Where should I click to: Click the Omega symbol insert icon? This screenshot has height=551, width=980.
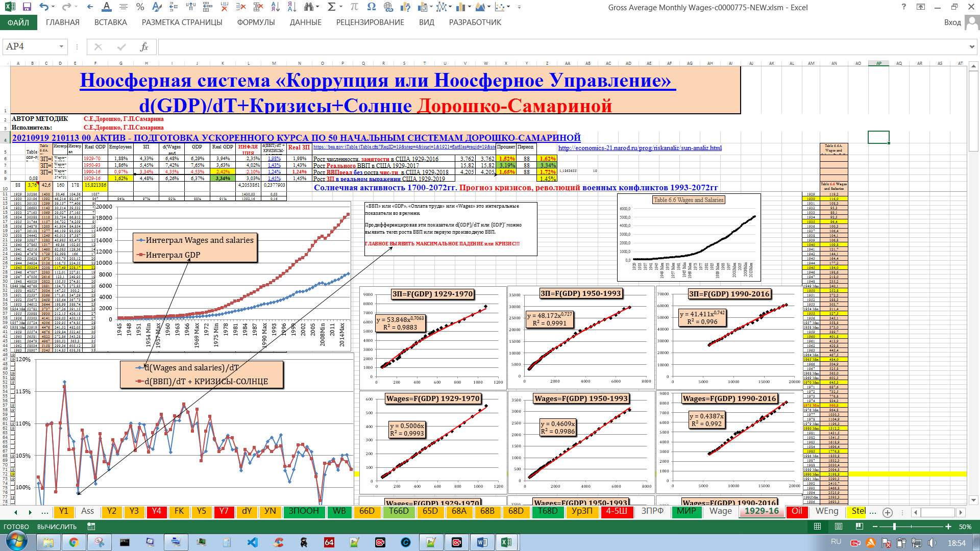(371, 7)
